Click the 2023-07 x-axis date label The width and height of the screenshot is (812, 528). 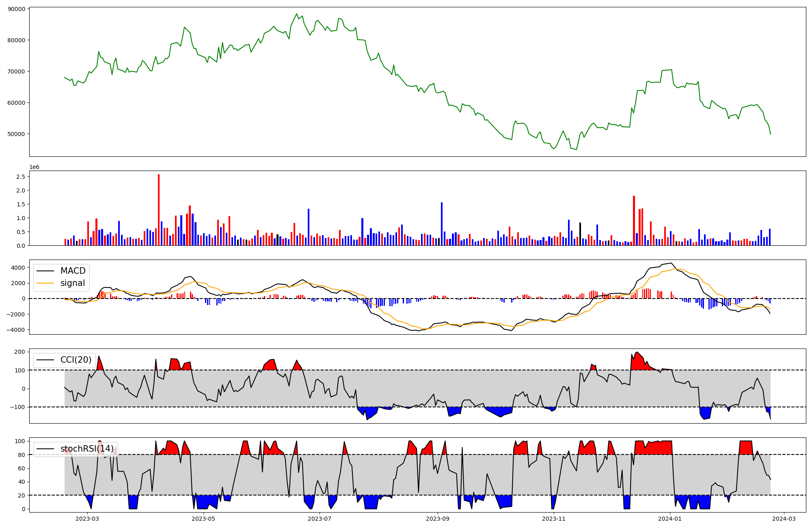click(320, 519)
